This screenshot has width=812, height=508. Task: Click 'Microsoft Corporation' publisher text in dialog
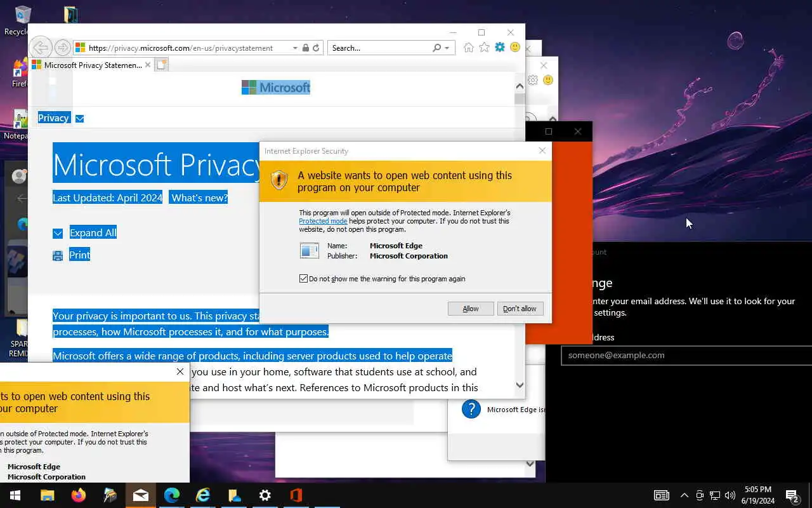(x=409, y=256)
